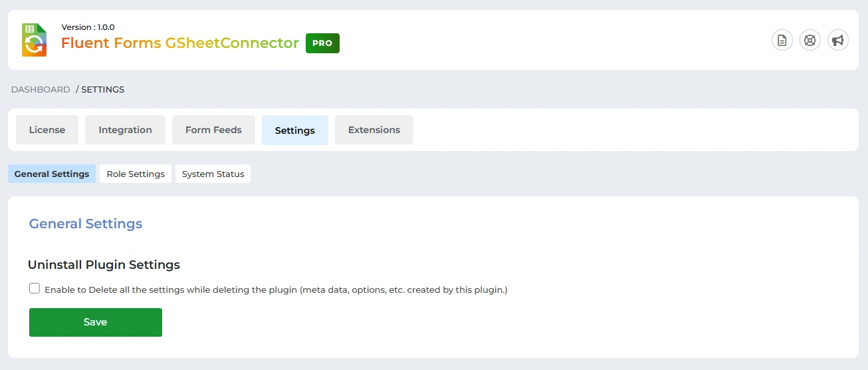
Task: Select the Settings tab
Action: tap(294, 130)
